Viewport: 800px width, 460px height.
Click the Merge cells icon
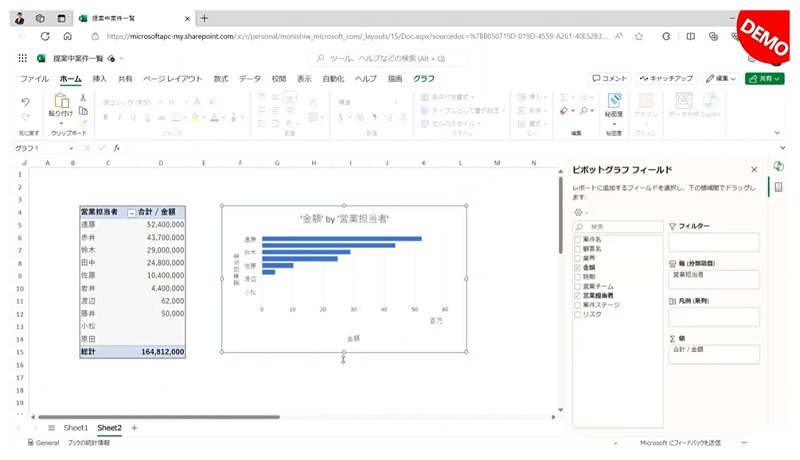click(313, 117)
